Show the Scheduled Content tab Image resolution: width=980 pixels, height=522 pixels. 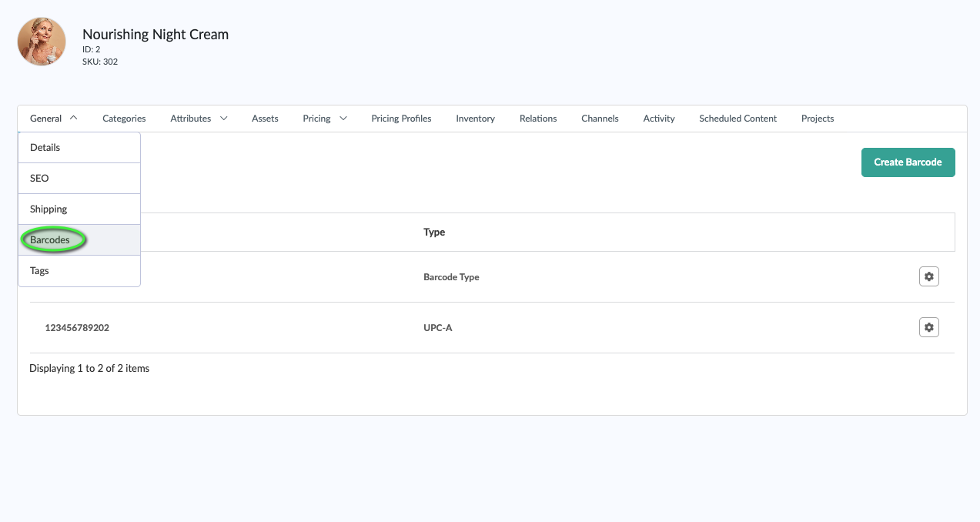738,119
